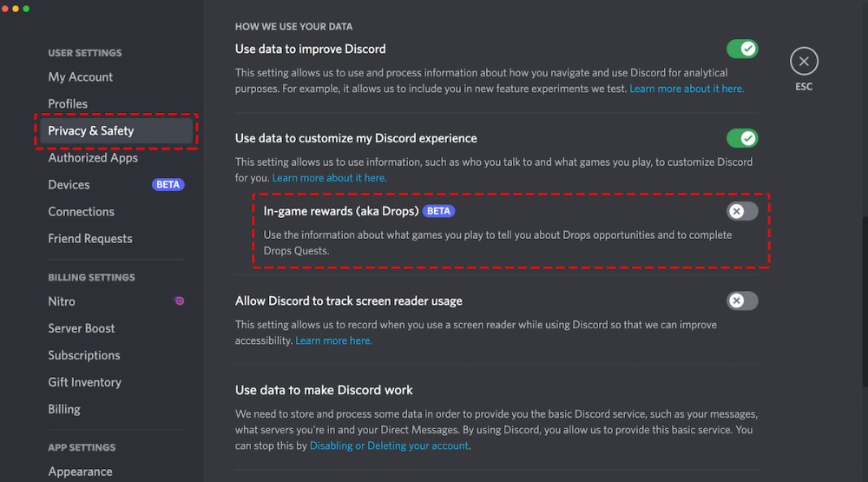Screen dimensions: 868x482
Task: Select Profiles in the settings sidebar
Action: point(68,103)
